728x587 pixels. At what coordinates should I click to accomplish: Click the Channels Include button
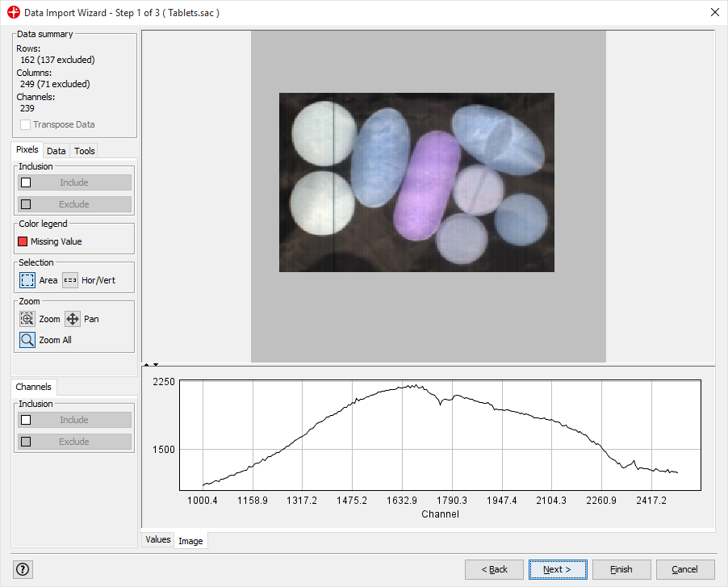[74, 420]
